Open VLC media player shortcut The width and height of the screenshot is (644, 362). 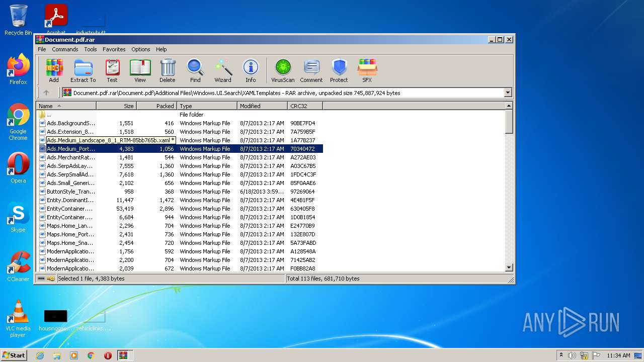(18, 319)
